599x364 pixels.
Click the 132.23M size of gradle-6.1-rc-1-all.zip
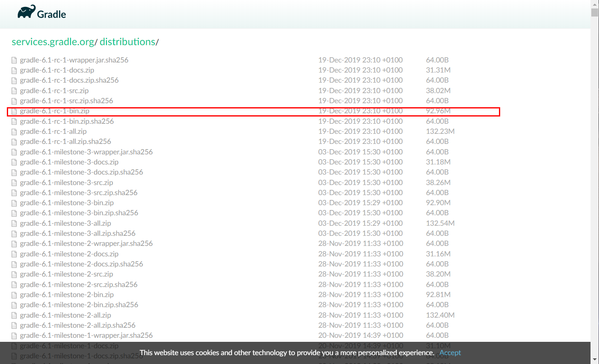(x=440, y=131)
